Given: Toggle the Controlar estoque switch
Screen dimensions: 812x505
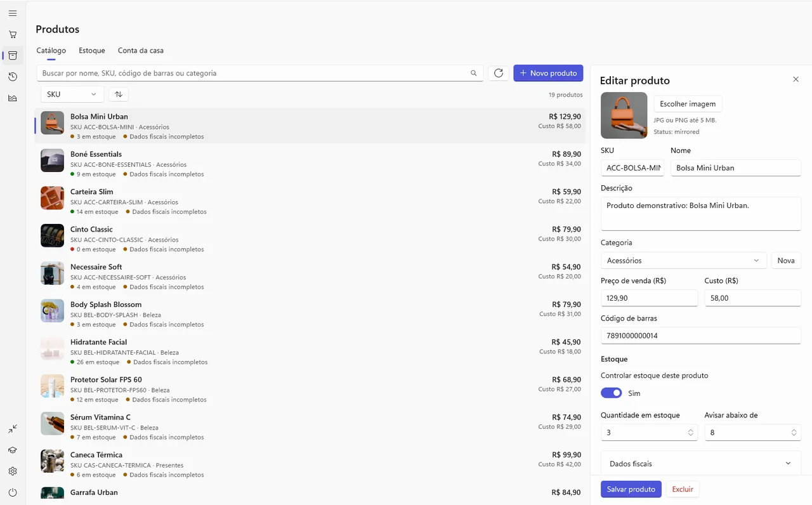Looking at the screenshot, I should pyautogui.click(x=612, y=393).
